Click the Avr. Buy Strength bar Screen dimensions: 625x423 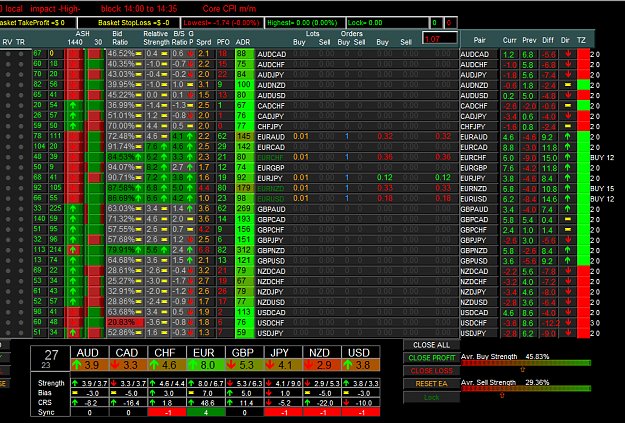(526, 363)
